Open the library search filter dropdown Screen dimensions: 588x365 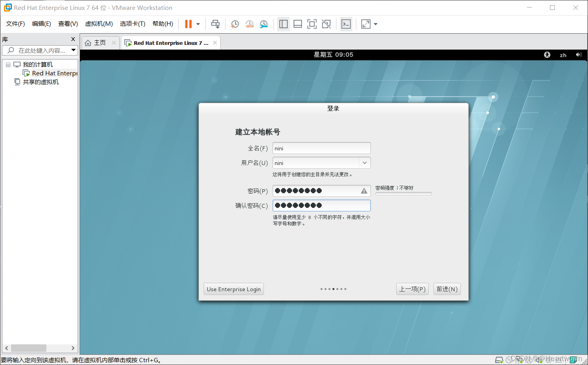click(73, 50)
